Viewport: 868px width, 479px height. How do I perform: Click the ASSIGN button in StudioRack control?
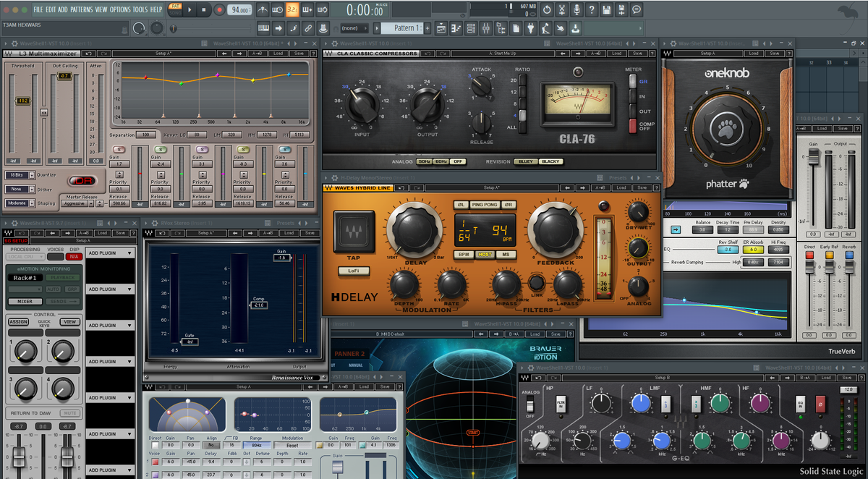tap(18, 322)
